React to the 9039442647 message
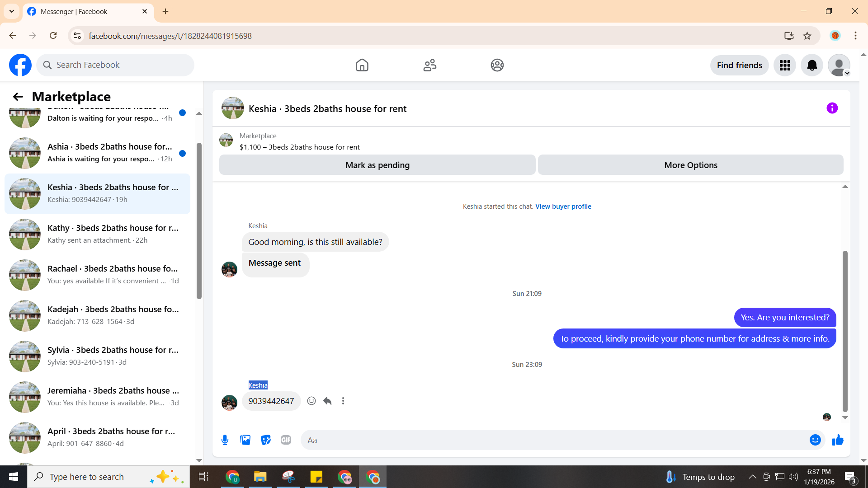Viewport: 868px width, 488px height. (311, 401)
